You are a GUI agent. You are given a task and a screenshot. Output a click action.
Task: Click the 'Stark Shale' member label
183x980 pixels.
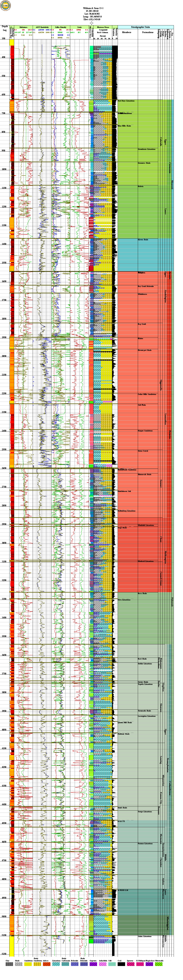pos(122,807)
